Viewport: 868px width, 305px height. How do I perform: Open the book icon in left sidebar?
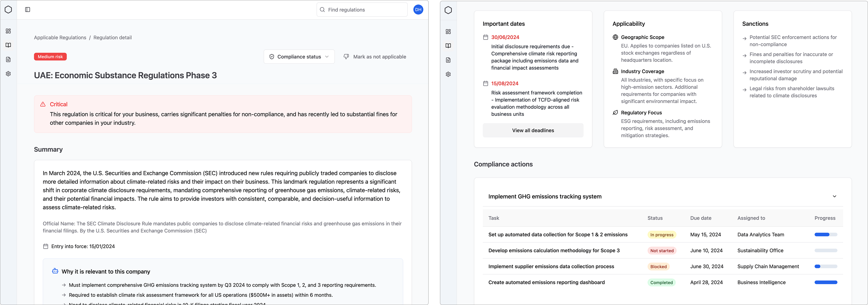(x=9, y=45)
